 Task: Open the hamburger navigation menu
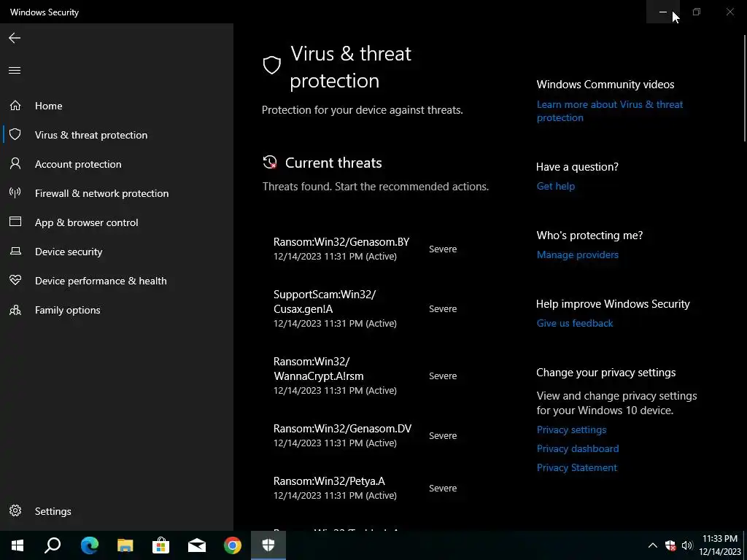click(x=15, y=71)
